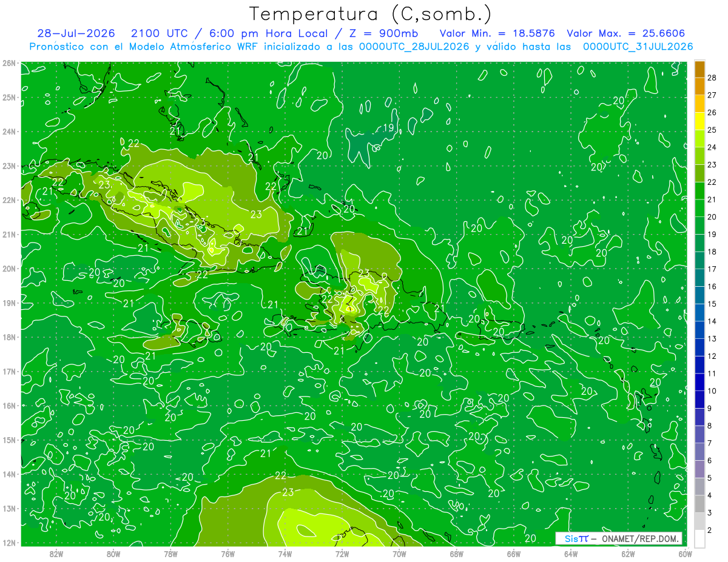
Task: Click the '17N' latitude axis label
Action: pyautogui.click(x=8, y=371)
